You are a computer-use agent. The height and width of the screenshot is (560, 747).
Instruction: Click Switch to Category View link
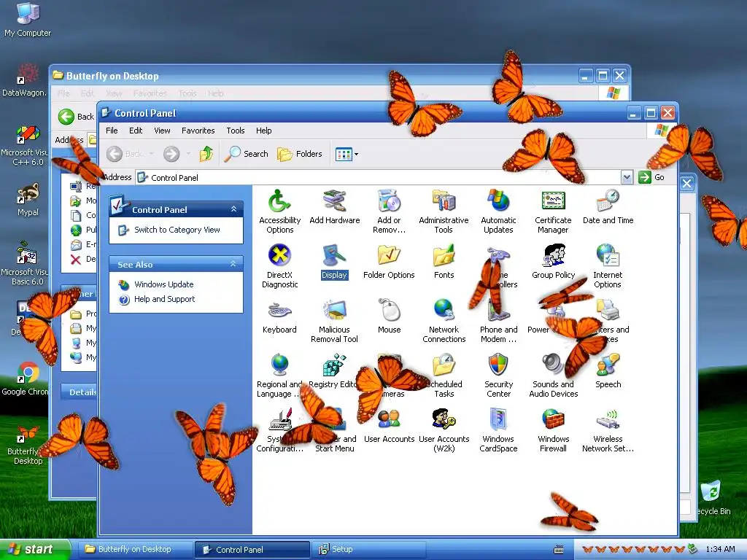click(x=177, y=230)
